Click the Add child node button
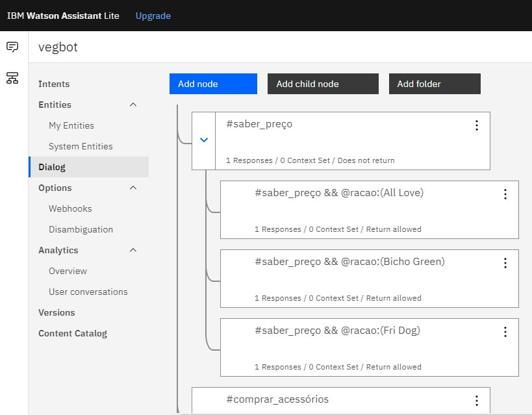Image resolution: width=532 pixels, height=415 pixels. pos(322,84)
